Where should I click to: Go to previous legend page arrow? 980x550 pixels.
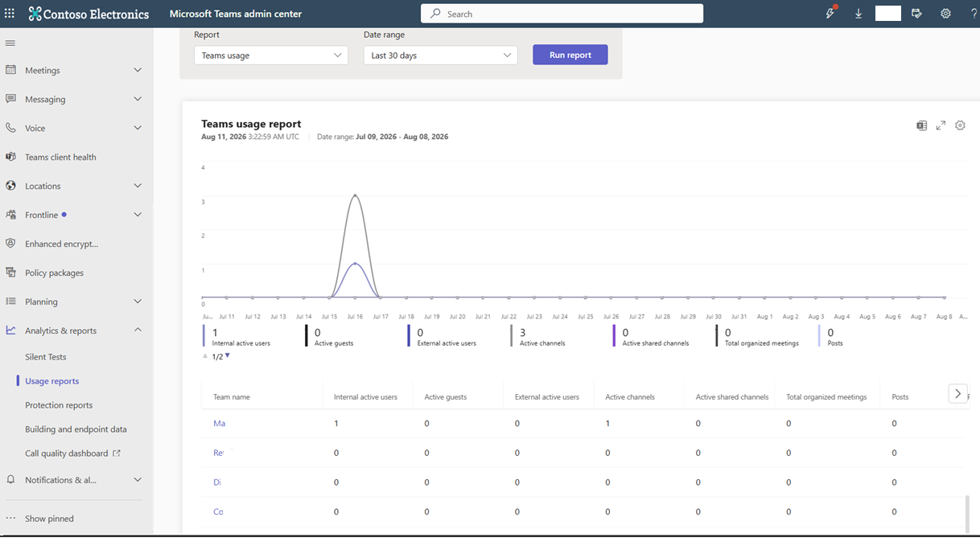204,355
